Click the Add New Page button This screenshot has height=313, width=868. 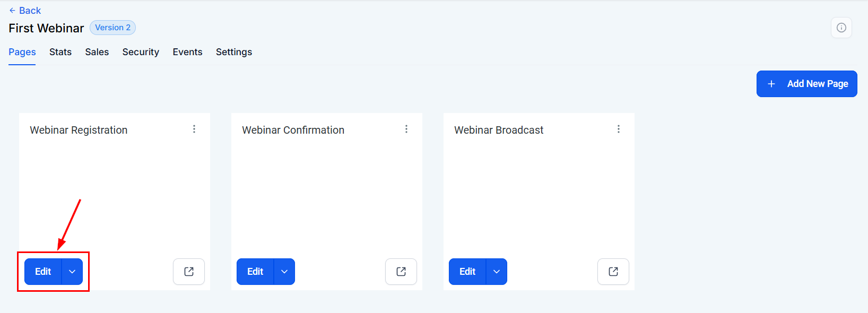(x=806, y=84)
